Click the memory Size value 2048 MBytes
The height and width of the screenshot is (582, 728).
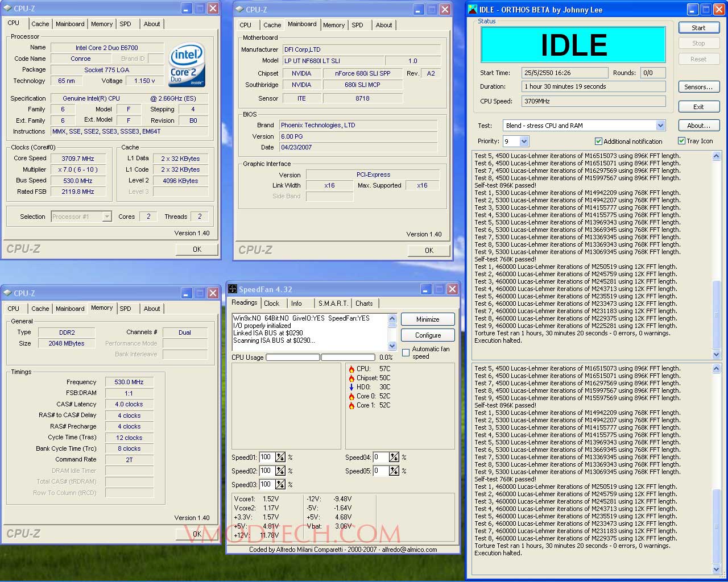(67, 344)
